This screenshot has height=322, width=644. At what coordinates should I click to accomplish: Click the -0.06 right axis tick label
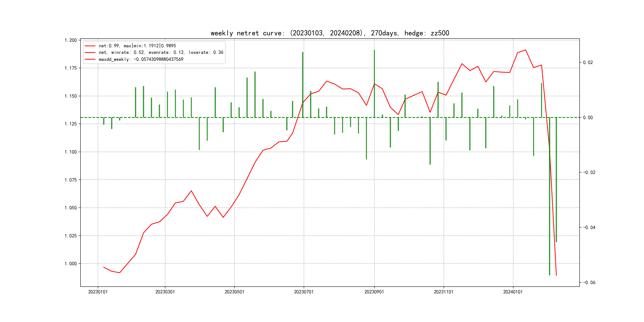[589, 282]
